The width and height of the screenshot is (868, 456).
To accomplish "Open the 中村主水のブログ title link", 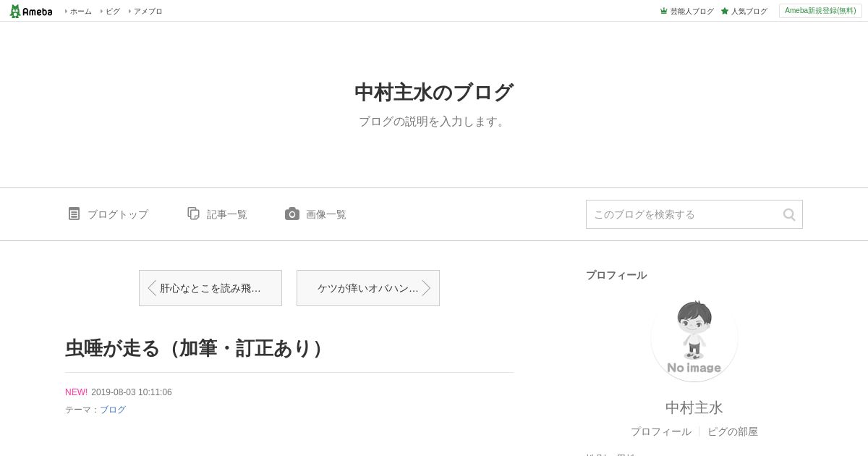I will (x=434, y=93).
